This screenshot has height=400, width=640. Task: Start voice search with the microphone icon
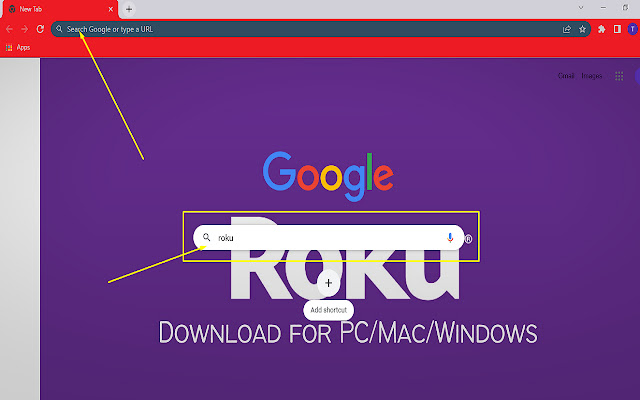(x=450, y=238)
